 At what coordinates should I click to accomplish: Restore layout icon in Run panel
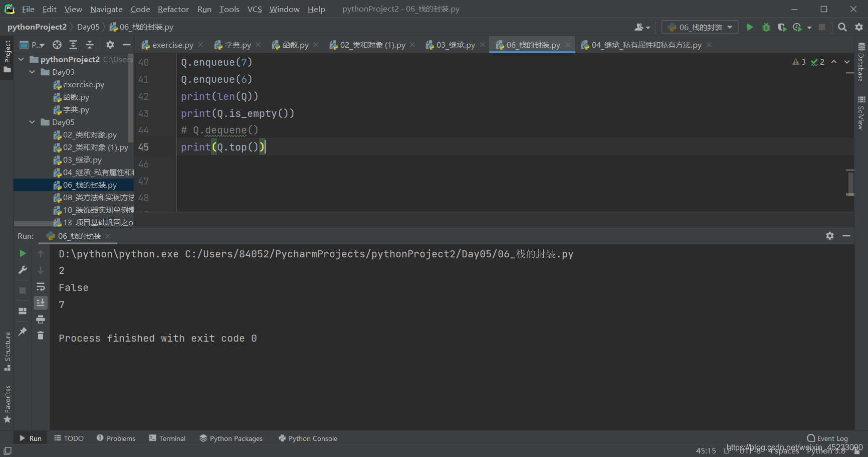pos(23,311)
